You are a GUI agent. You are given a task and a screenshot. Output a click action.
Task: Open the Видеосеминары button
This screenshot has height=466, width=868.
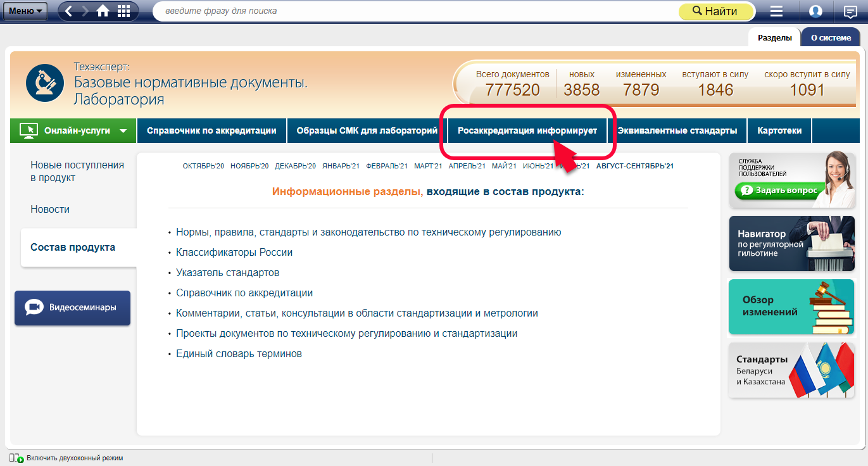[x=72, y=308]
